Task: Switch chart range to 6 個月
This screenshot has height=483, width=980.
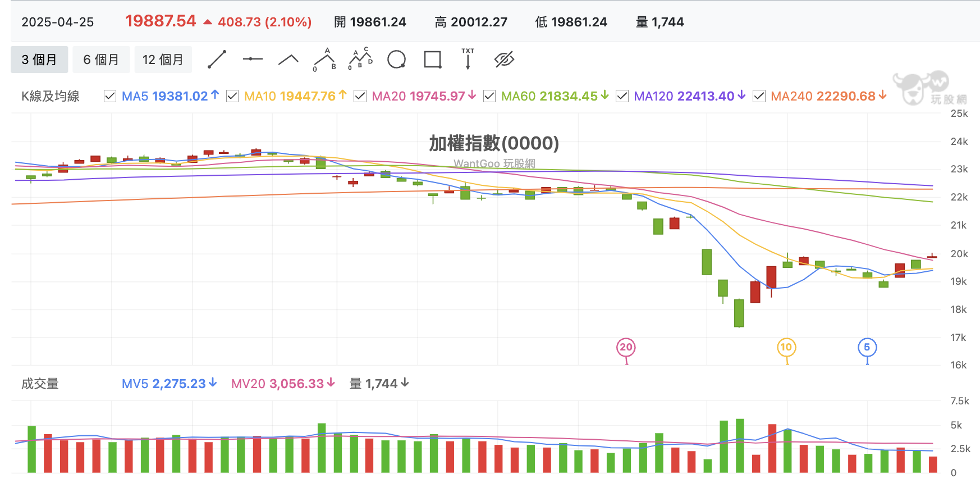Action: 101,60
